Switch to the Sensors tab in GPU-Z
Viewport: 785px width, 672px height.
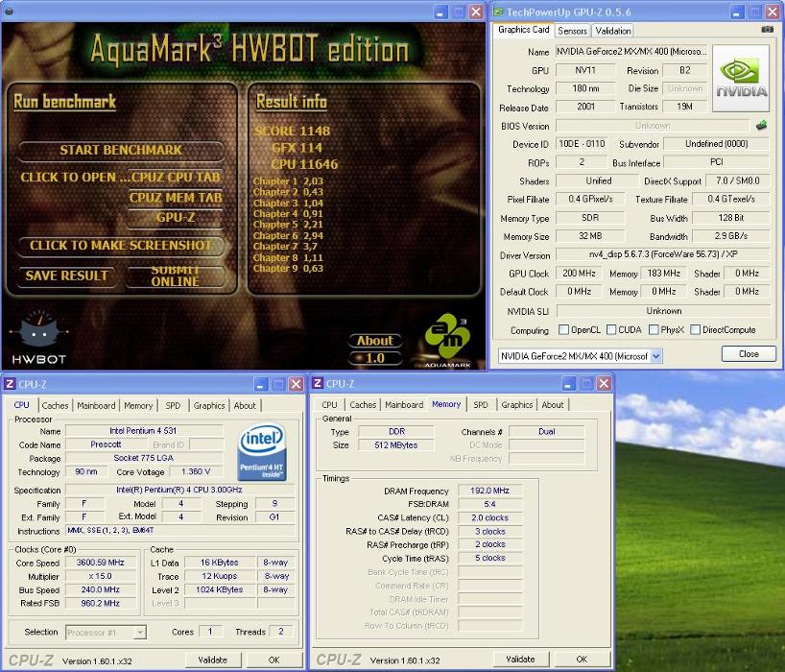572,31
